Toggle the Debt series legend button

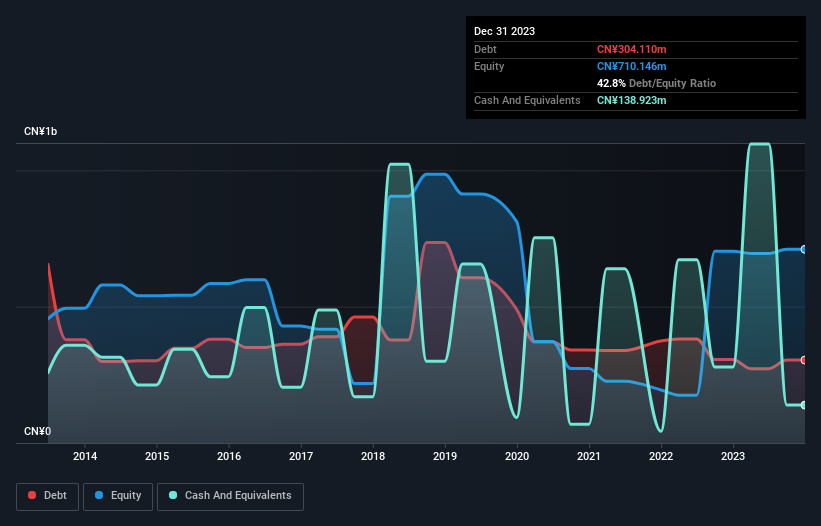48,496
